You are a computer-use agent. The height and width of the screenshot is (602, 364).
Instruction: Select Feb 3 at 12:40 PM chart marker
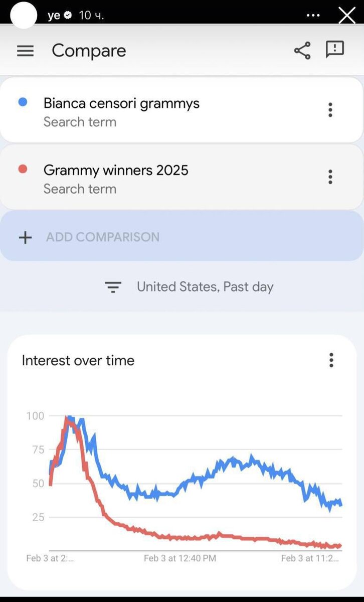click(x=180, y=558)
